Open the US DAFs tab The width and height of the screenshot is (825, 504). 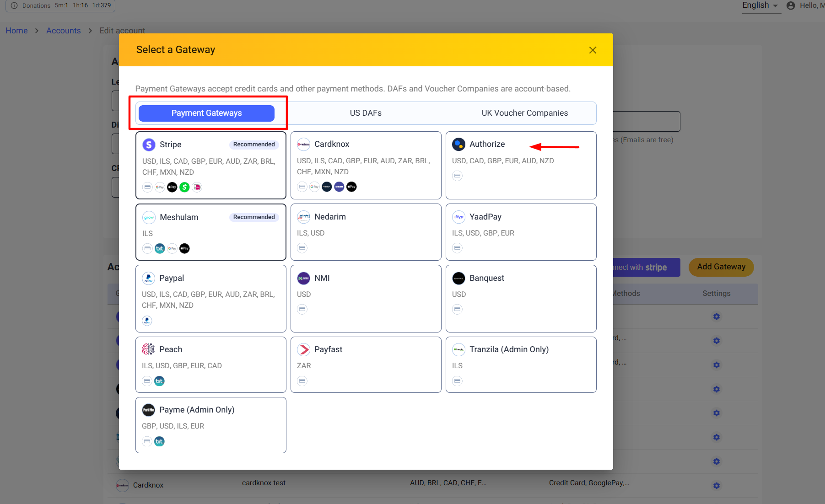click(366, 113)
